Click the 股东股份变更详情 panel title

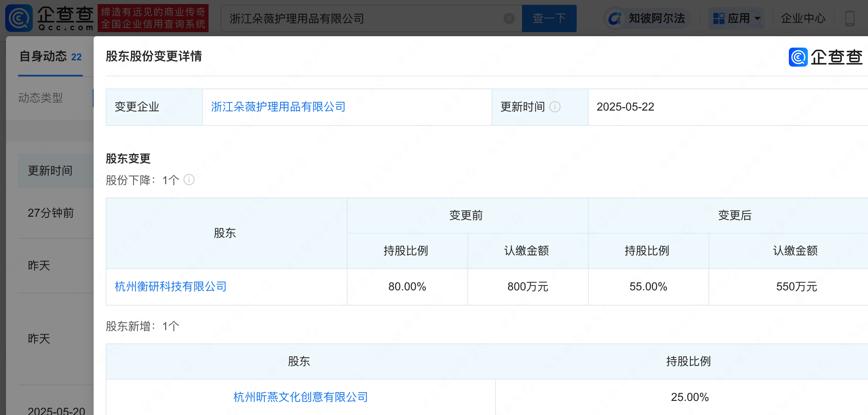click(x=154, y=56)
